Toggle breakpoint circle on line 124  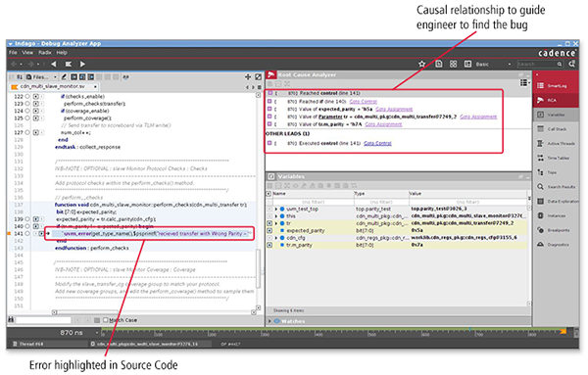(x=27, y=111)
